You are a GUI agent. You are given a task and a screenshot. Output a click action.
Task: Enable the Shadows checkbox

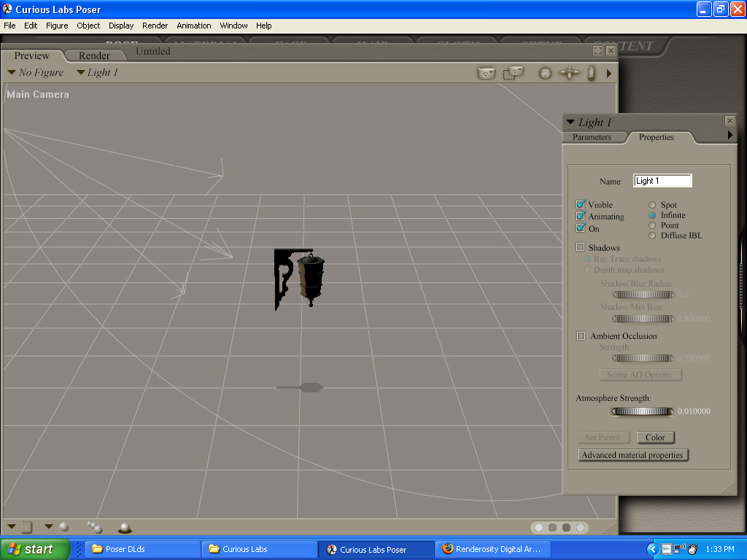(x=581, y=248)
